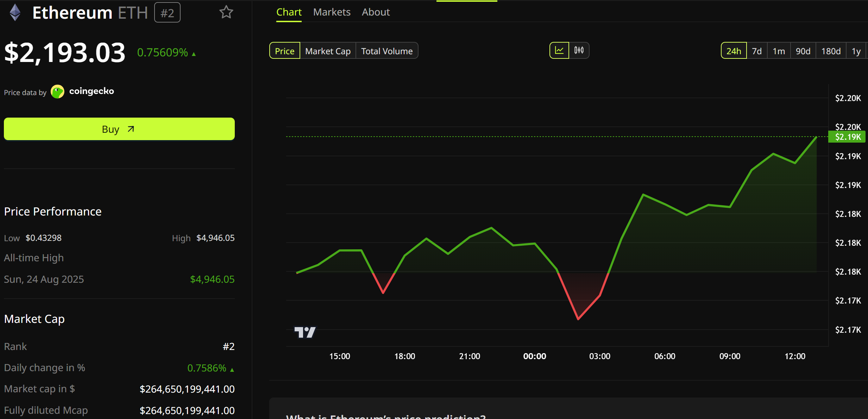Image resolution: width=868 pixels, height=419 pixels.
Task: Select the Market Cap chart metric
Action: 328,51
